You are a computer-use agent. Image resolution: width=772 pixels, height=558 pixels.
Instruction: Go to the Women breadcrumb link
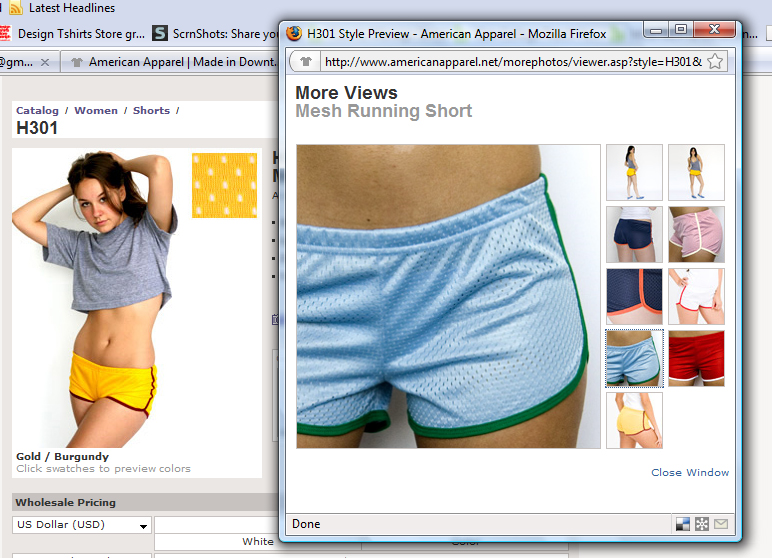coord(96,111)
